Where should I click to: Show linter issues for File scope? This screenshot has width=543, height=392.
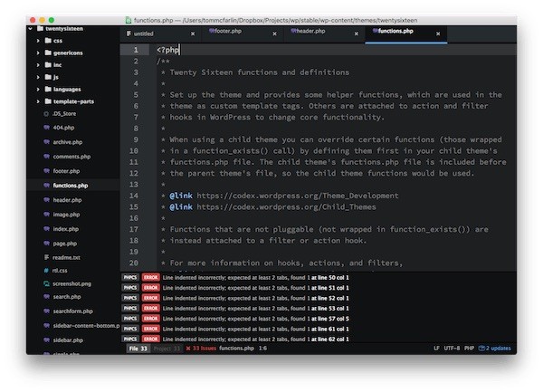coord(138,349)
